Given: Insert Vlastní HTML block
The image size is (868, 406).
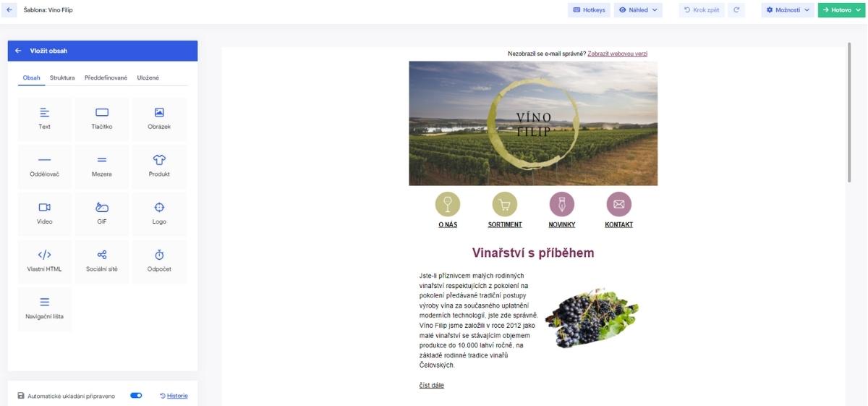Looking at the screenshot, I should click(x=44, y=261).
